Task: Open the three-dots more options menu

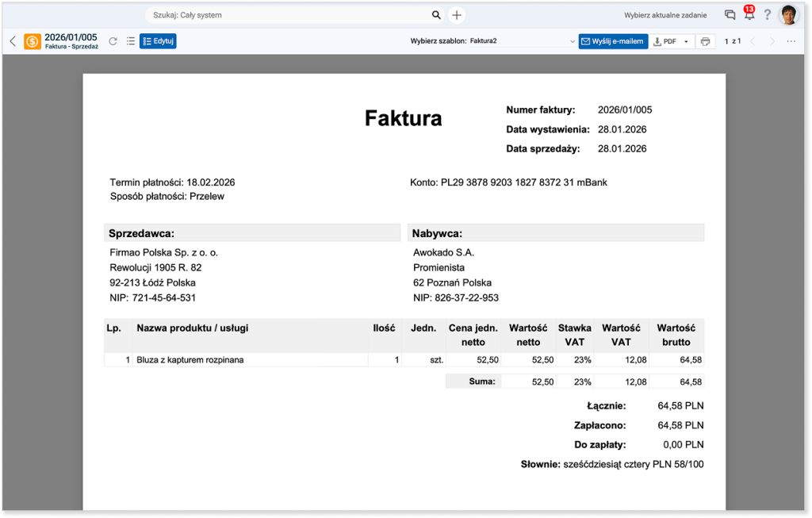Action: point(791,41)
